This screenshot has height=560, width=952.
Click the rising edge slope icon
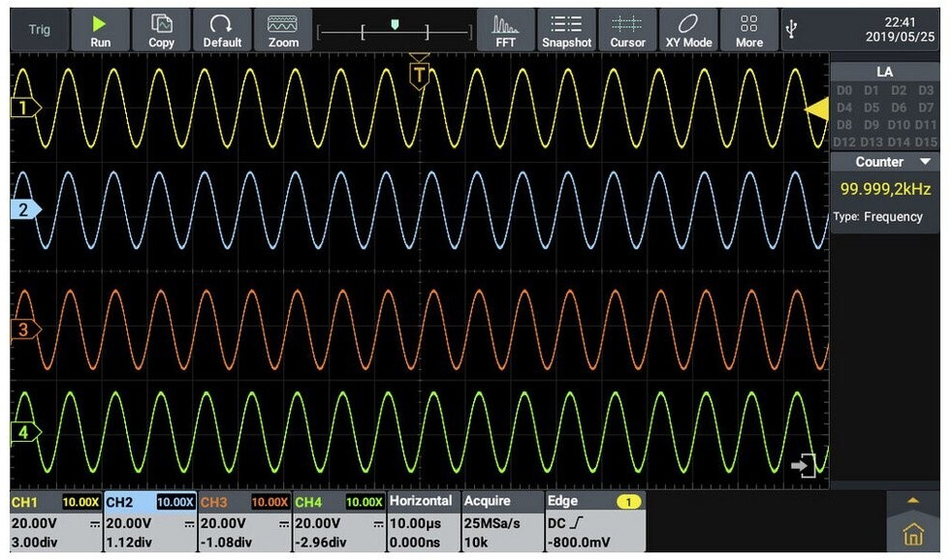pyautogui.click(x=578, y=522)
